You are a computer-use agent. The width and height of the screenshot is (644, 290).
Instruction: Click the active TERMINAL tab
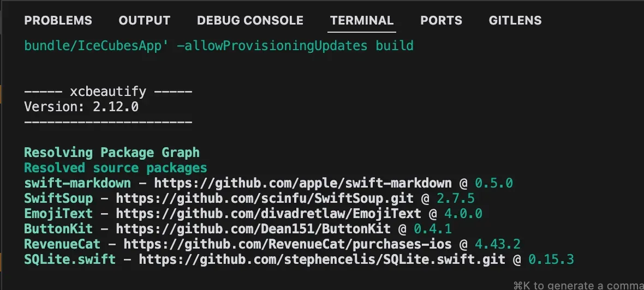[x=362, y=21]
